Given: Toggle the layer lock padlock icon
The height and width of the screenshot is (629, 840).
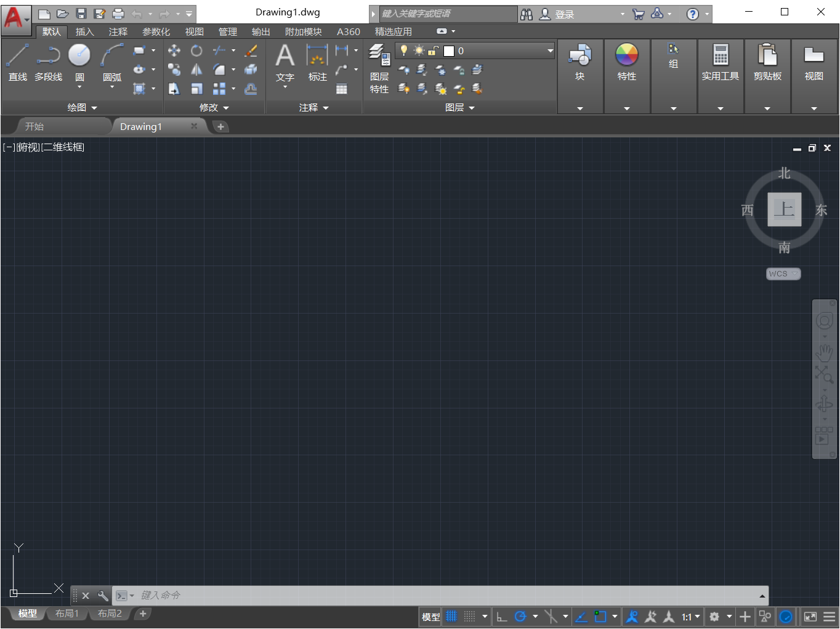Looking at the screenshot, I should coord(433,51).
